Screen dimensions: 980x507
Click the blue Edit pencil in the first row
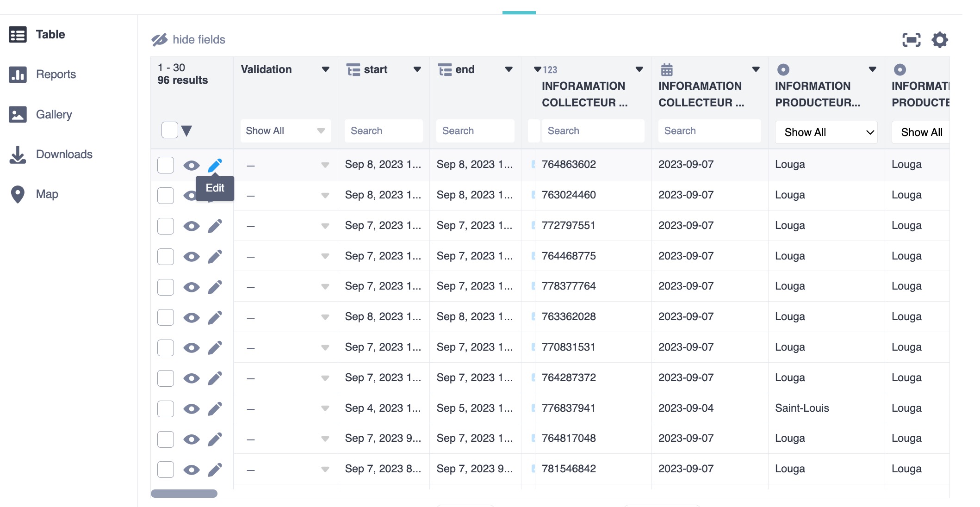(x=215, y=165)
